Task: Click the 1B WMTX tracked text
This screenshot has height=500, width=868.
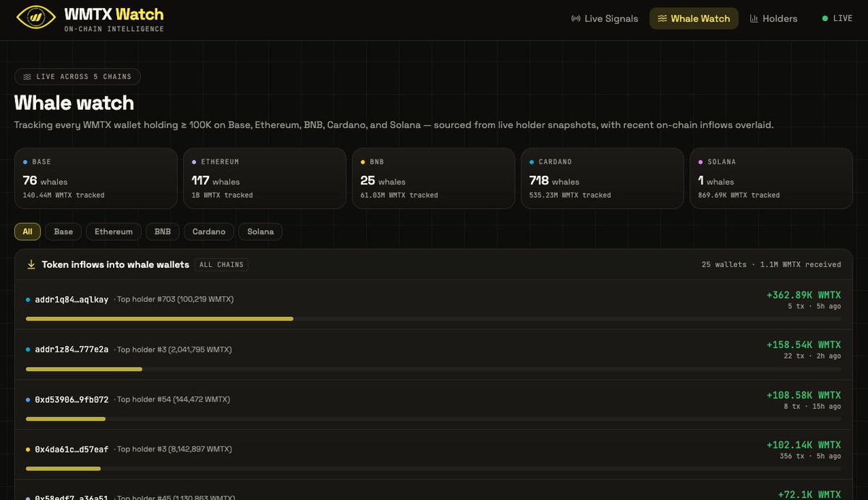Action: click(x=222, y=195)
